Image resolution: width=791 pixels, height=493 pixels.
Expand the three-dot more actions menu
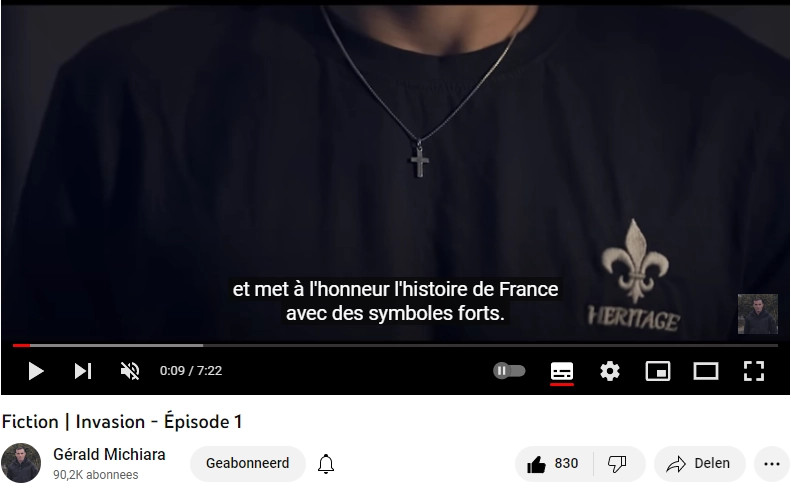click(x=771, y=464)
